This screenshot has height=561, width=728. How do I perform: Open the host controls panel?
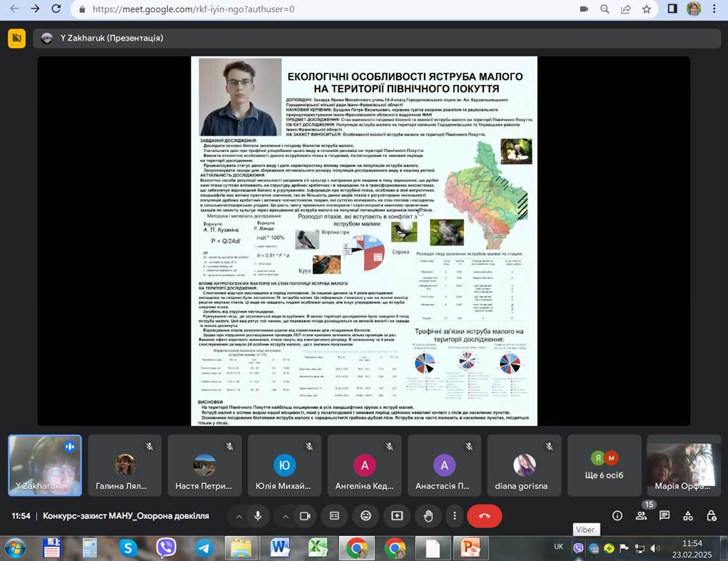point(711,515)
